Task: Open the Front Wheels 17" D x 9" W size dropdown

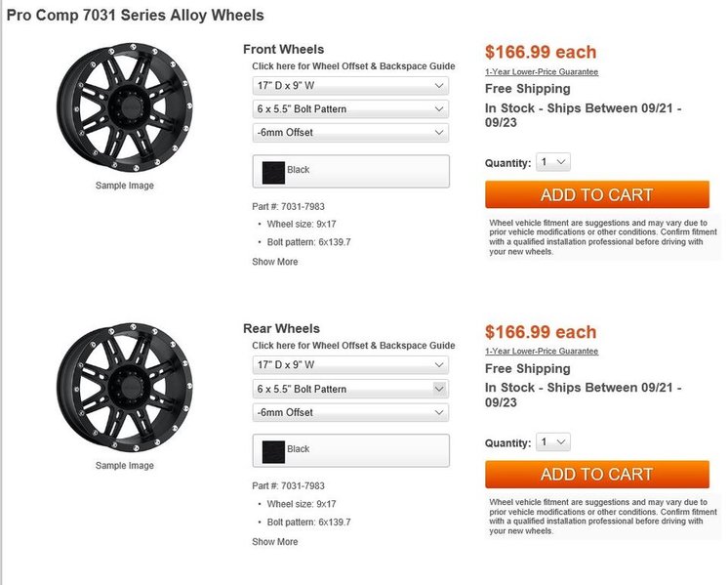Action: [350, 86]
